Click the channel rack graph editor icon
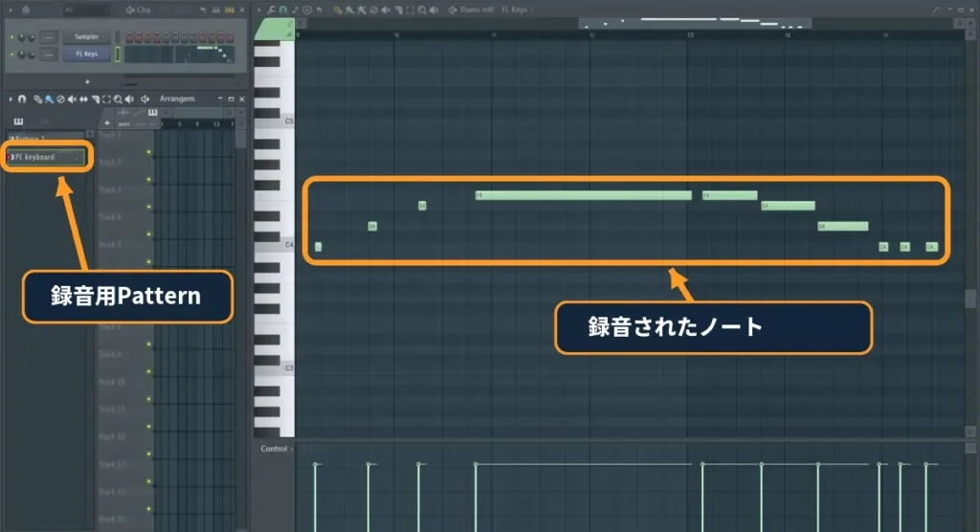Image resolution: width=980 pixels, height=532 pixels. pos(216,10)
